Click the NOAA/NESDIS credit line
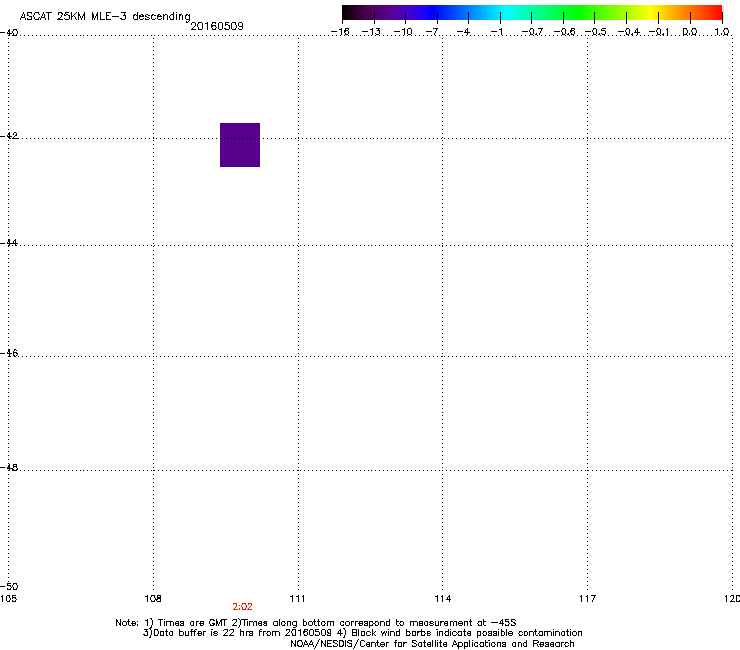Viewport: 740px width, 650px height. (x=432, y=643)
